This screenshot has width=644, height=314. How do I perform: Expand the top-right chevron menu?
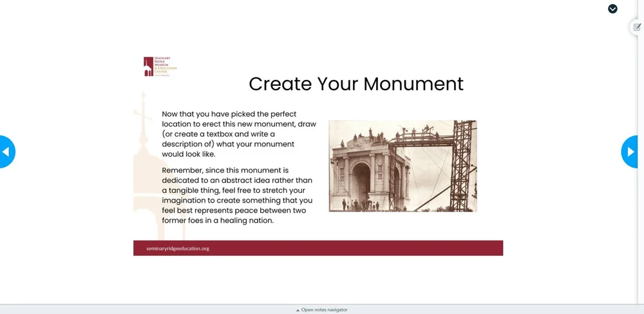(x=612, y=8)
